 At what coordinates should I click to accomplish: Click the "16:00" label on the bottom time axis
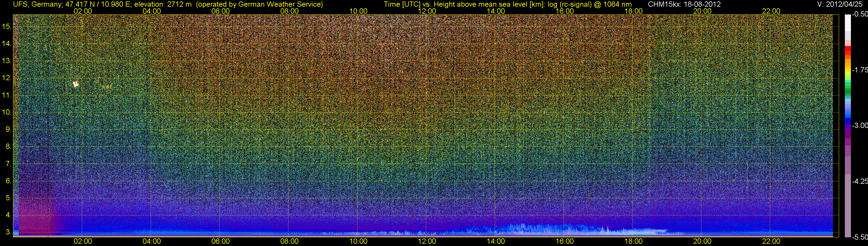click(x=565, y=241)
